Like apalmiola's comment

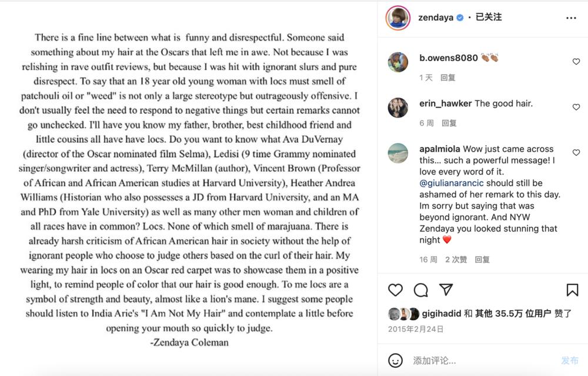576,153
